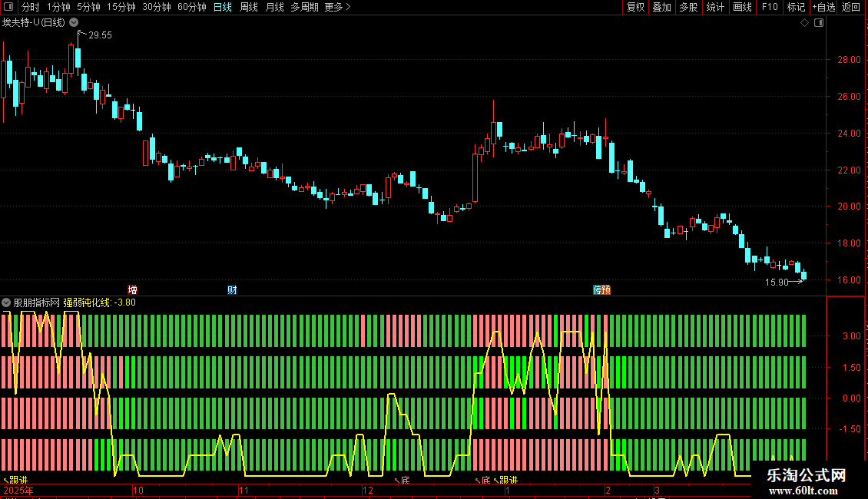Select the 1分钟 period
The image size is (868, 499).
pyautogui.click(x=58, y=7)
